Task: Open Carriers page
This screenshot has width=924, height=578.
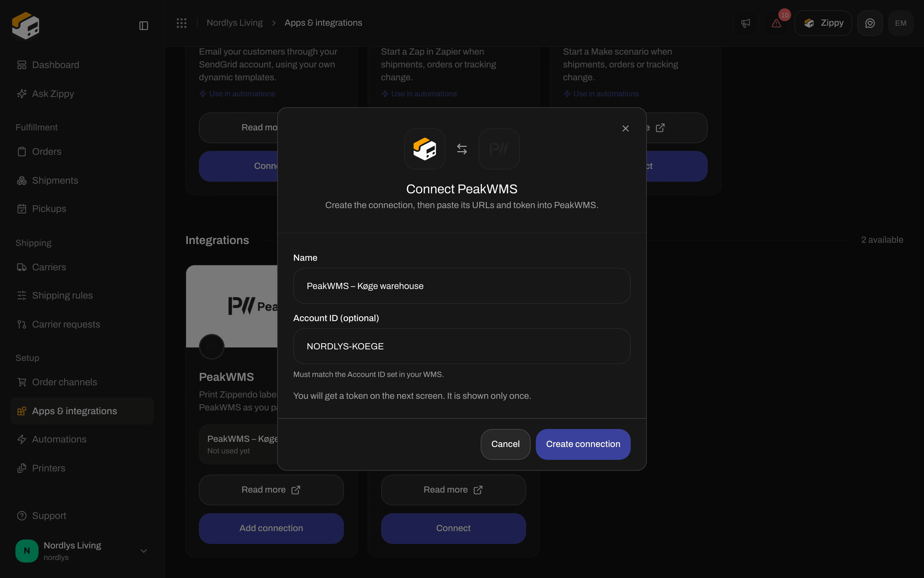Action: pyautogui.click(x=82, y=267)
